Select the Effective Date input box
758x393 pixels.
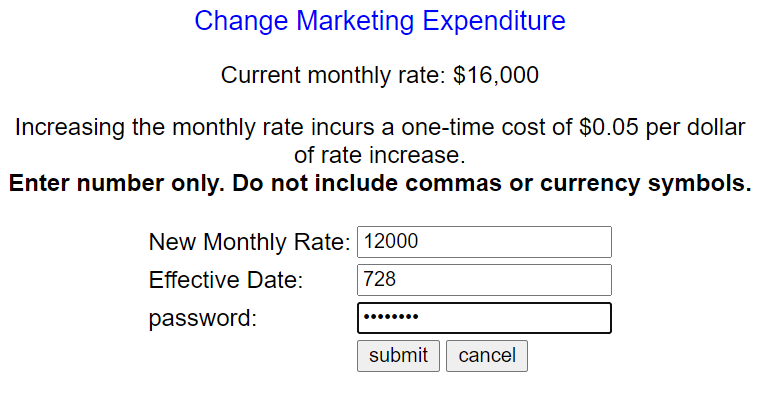(484, 280)
